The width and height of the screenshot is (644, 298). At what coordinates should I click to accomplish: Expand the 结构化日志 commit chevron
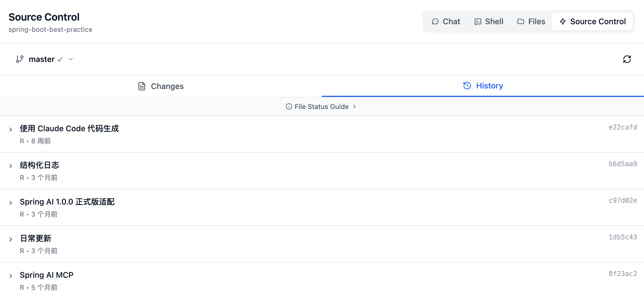[x=11, y=166]
